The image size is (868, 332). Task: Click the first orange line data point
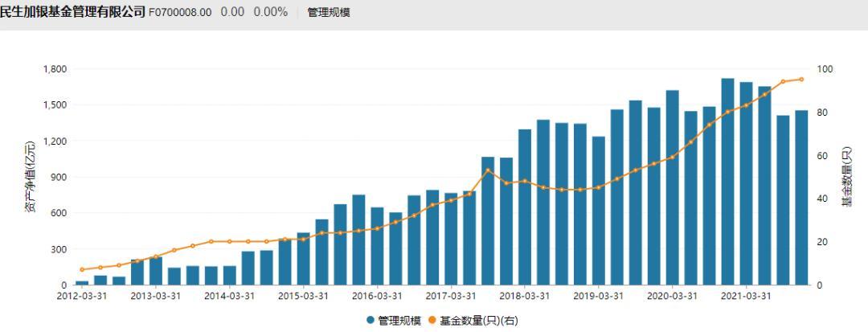[82, 269]
